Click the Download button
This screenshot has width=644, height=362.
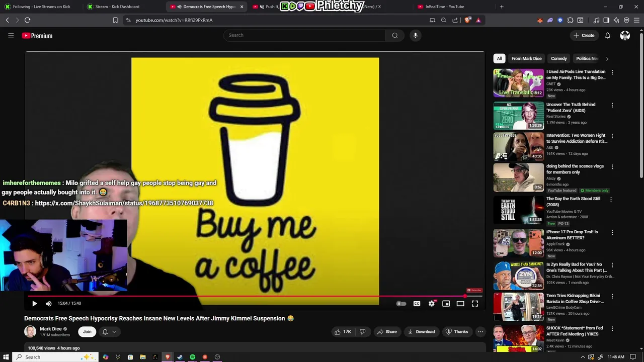click(x=421, y=332)
